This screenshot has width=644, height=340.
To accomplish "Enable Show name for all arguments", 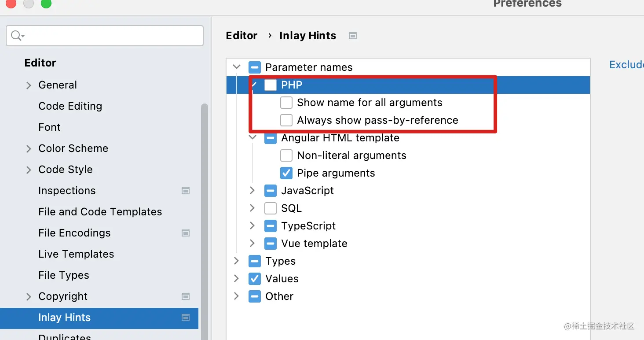I will (286, 103).
